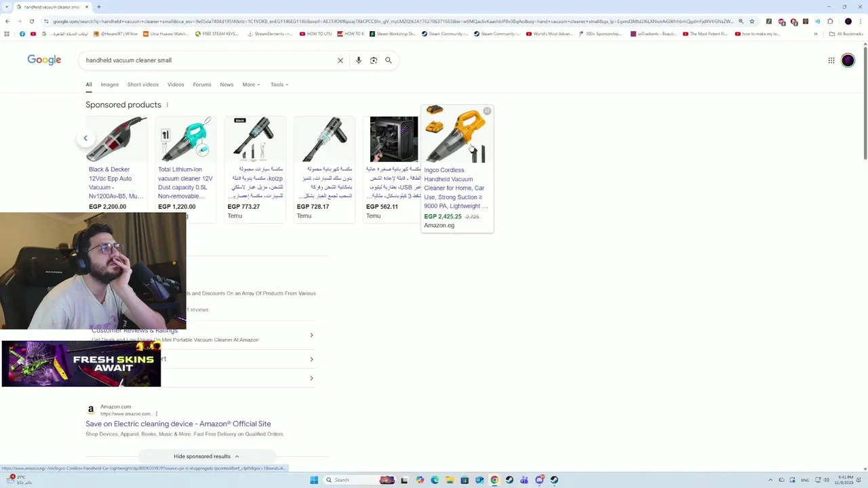Viewport: 868px width, 488px height.
Task: Open File Explorer from the taskbar
Action: [450, 480]
